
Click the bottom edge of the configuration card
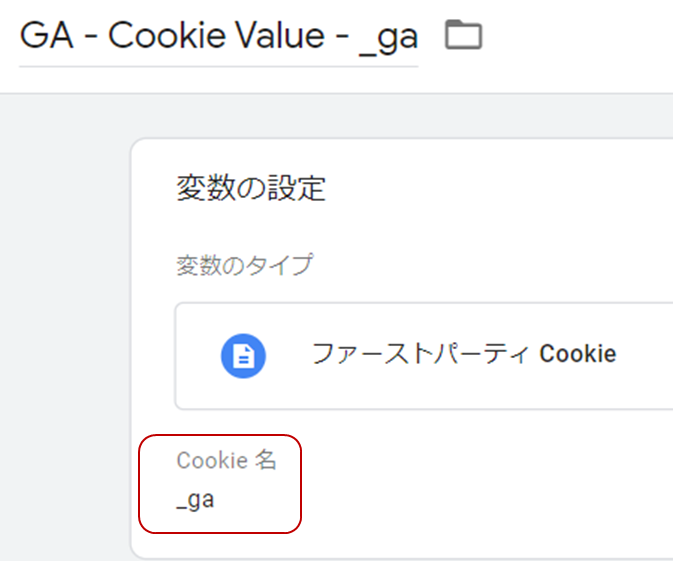[x=400, y=556]
